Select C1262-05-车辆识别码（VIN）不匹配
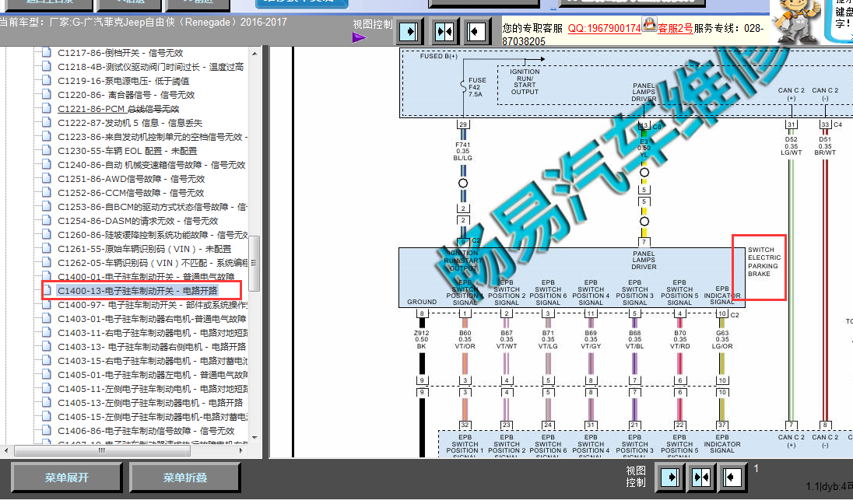This screenshot has width=853, height=504. [153, 263]
